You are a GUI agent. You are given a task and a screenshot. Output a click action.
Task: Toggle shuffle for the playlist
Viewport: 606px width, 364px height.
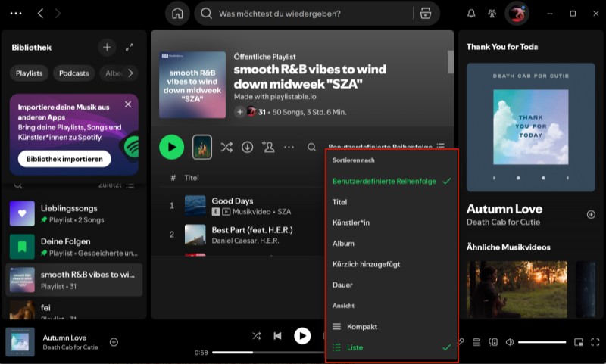tap(226, 147)
